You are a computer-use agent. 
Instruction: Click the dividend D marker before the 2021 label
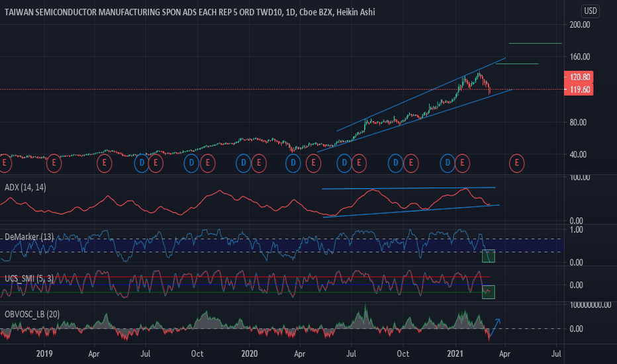(448, 163)
